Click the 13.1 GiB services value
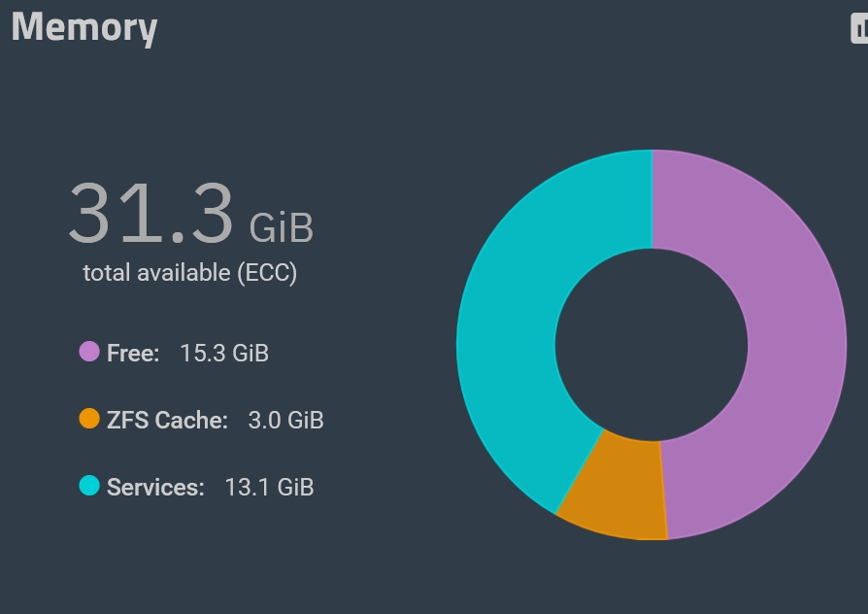868x614 pixels. 269,487
